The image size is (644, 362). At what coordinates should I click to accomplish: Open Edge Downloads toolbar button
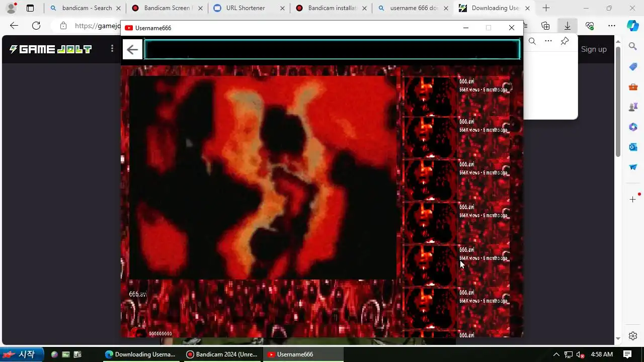(568, 26)
